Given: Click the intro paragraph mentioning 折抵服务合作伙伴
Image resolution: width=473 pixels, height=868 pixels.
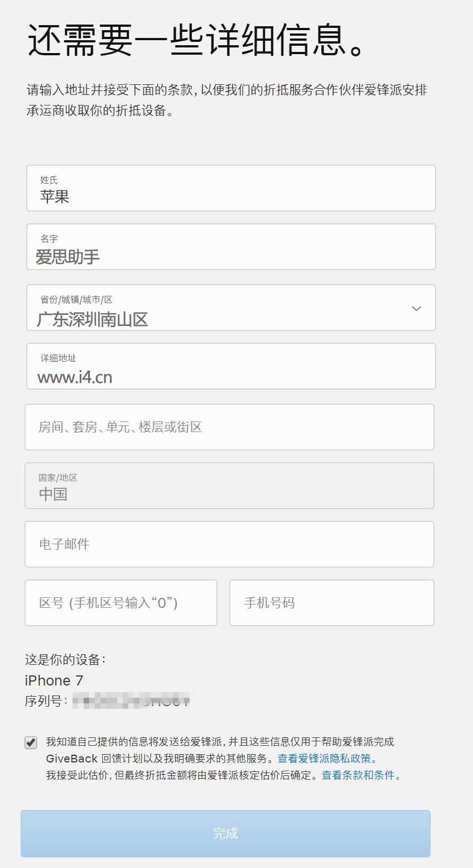Looking at the screenshot, I should [x=228, y=100].
